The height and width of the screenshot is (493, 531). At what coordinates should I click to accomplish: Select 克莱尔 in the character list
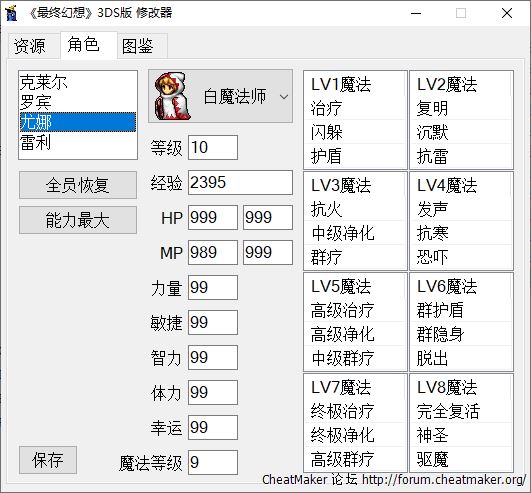[x=78, y=82]
